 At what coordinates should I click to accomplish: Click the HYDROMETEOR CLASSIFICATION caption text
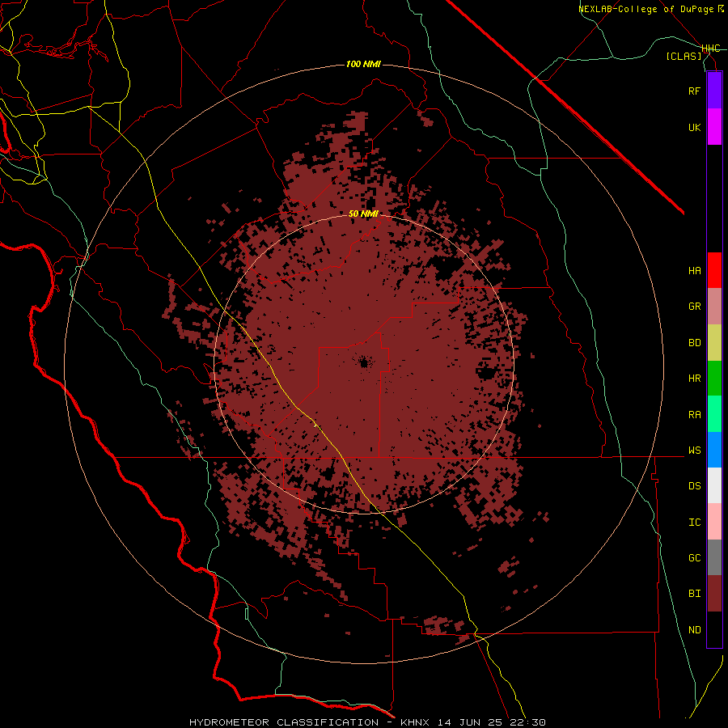click(x=284, y=722)
